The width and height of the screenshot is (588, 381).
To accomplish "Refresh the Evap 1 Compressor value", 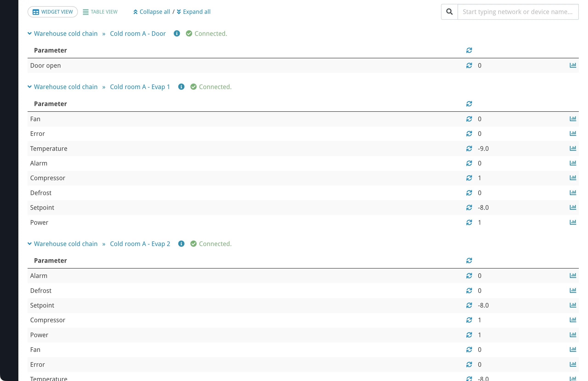I will click(469, 178).
